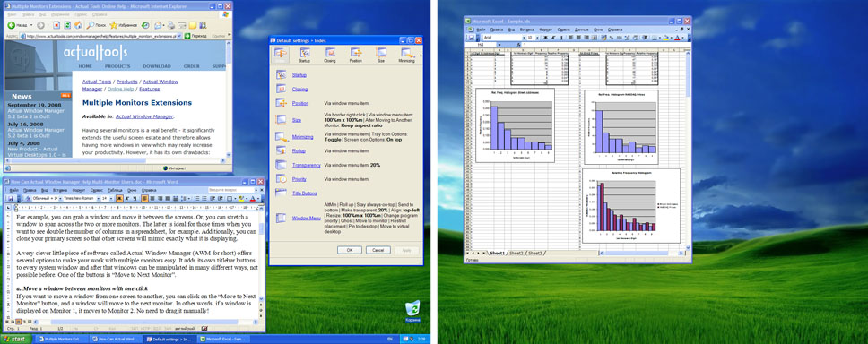Click fill color icon in Excel
Screen dimensions: 868x344
(666, 38)
